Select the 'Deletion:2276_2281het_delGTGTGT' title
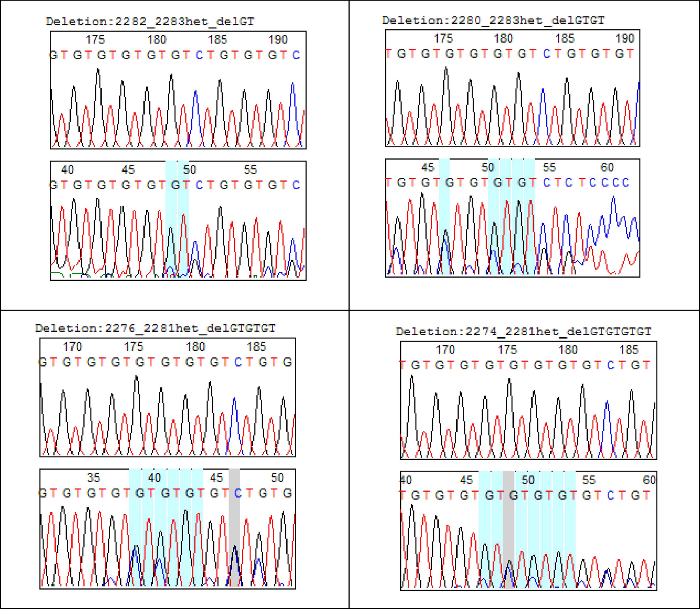The height and width of the screenshot is (609, 700). [155, 328]
